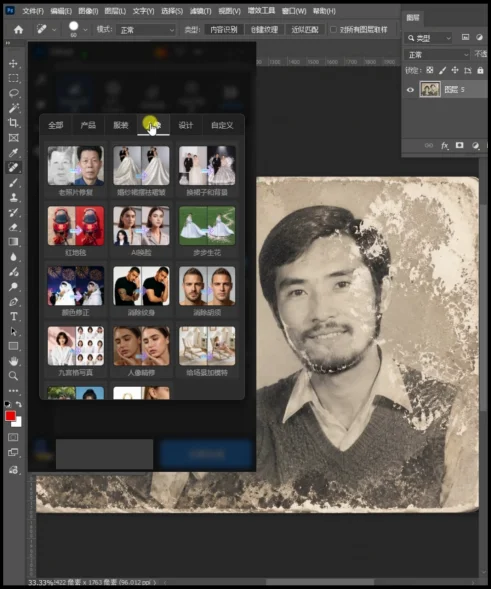The width and height of the screenshot is (492, 589).
Task: Enable Sample All Layers checkbox
Action: click(x=333, y=29)
